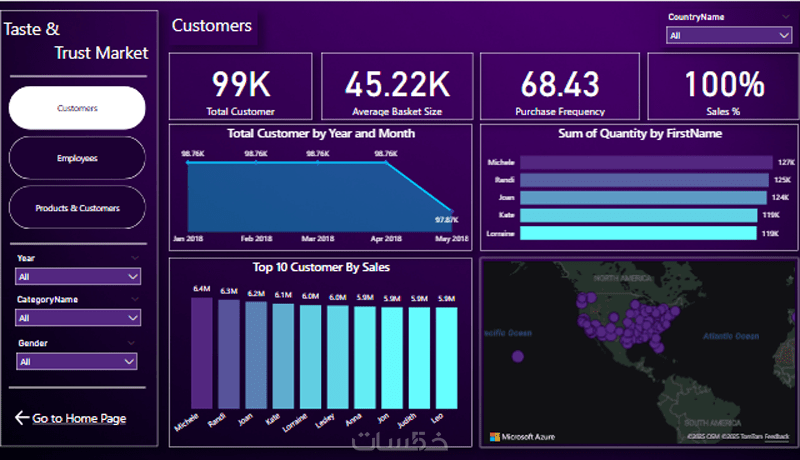Screen dimensions: 800x460
Task: Click the 99K Total Customer card
Action: point(240,86)
